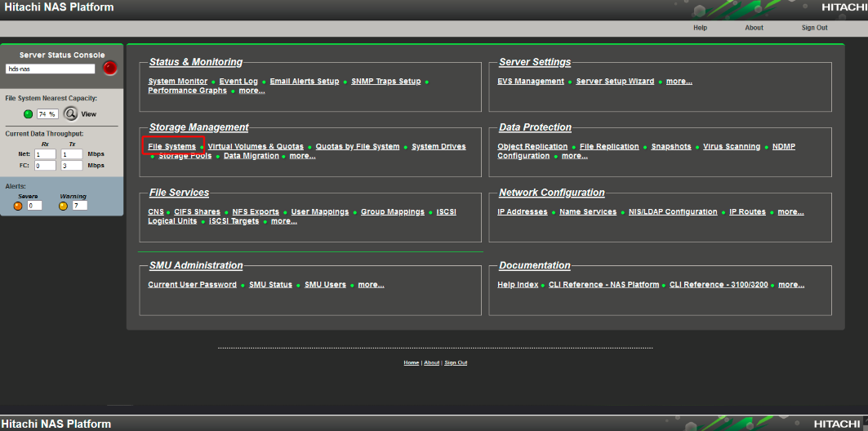
Task: Open iSCSI Logical Units link
Action: [x=172, y=221]
